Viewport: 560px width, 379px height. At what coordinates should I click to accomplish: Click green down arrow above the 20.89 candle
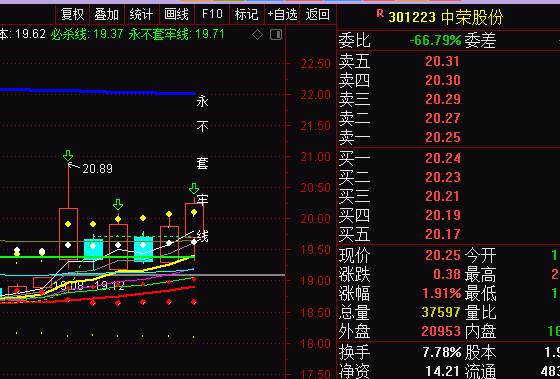click(68, 156)
